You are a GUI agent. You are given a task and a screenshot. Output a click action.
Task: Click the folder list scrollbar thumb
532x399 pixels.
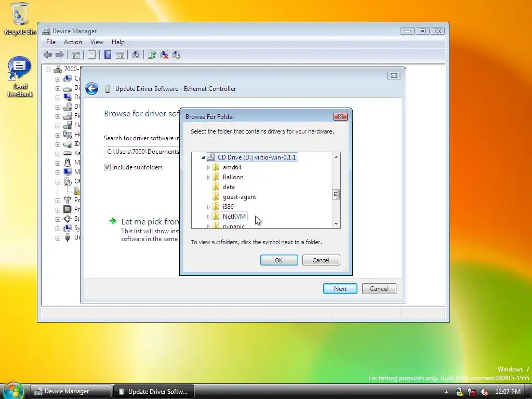336,194
